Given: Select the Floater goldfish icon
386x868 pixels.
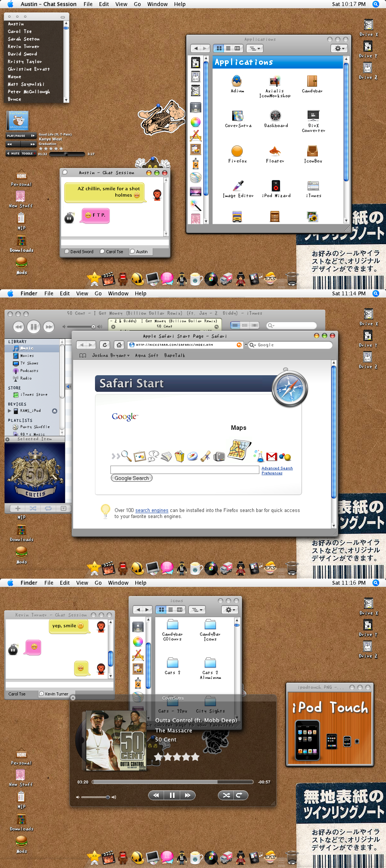Looking at the screenshot, I should click(275, 151).
